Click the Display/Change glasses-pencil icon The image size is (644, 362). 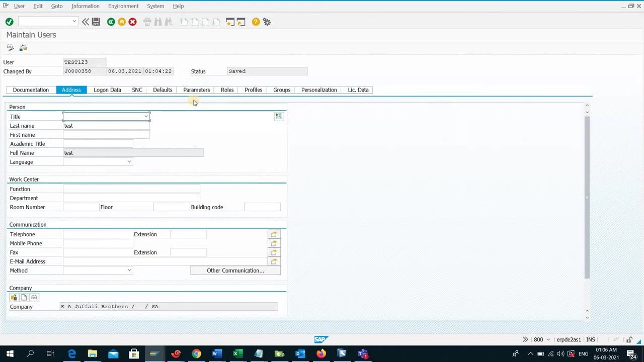click(x=10, y=48)
